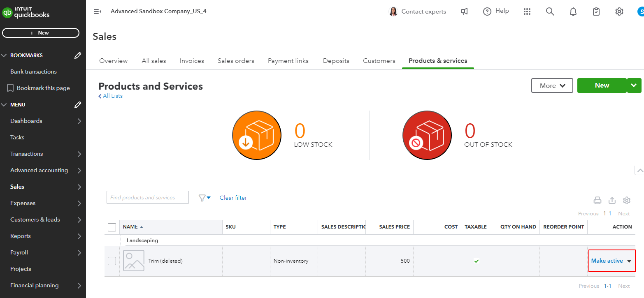Image resolution: width=644 pixels, height=298 pixels.
Task: Click the Find products and services field
Action: [147, 198]
